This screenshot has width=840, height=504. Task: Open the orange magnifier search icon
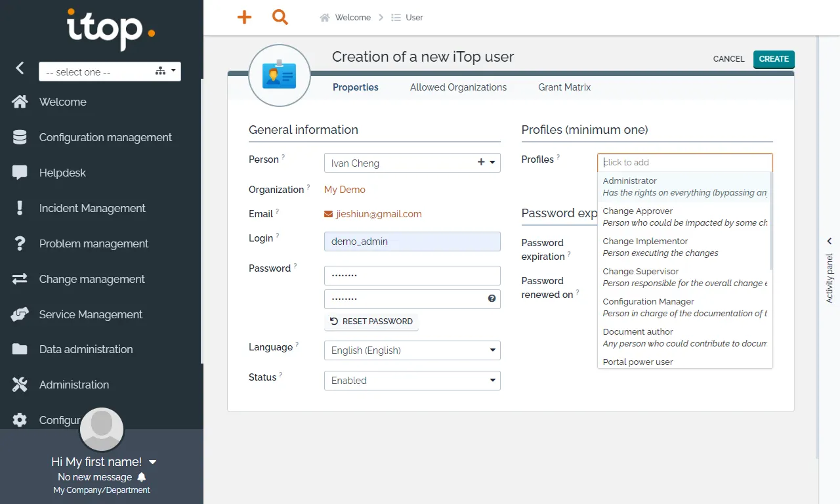point(280,18)
